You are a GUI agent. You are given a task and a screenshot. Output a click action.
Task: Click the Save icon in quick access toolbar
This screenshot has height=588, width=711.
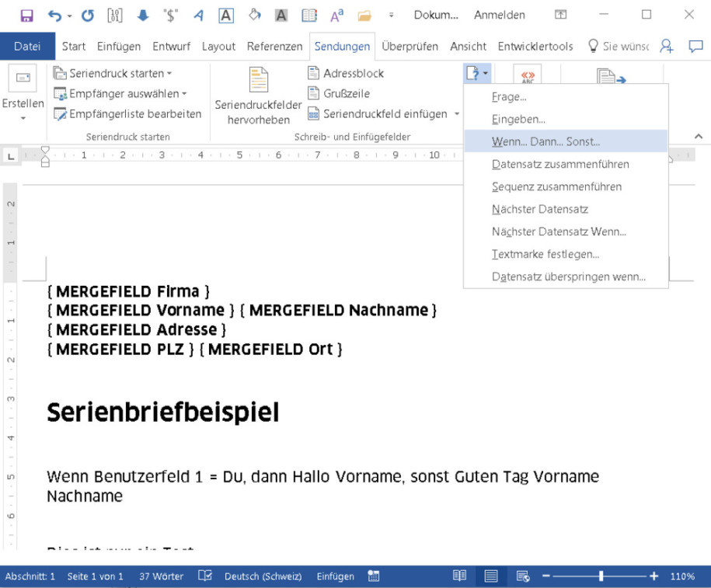point(26,16)
